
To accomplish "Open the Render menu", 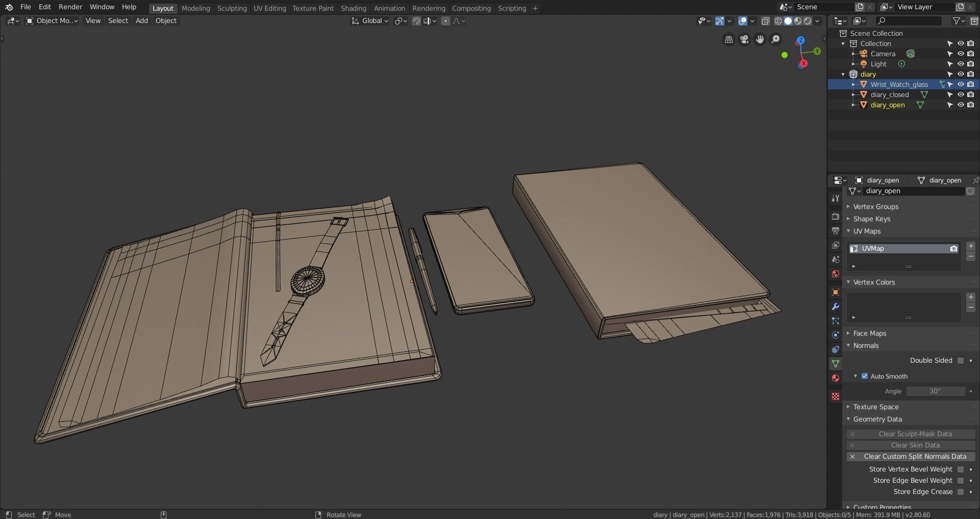I will pyautogui.click(x=70, y=7).
